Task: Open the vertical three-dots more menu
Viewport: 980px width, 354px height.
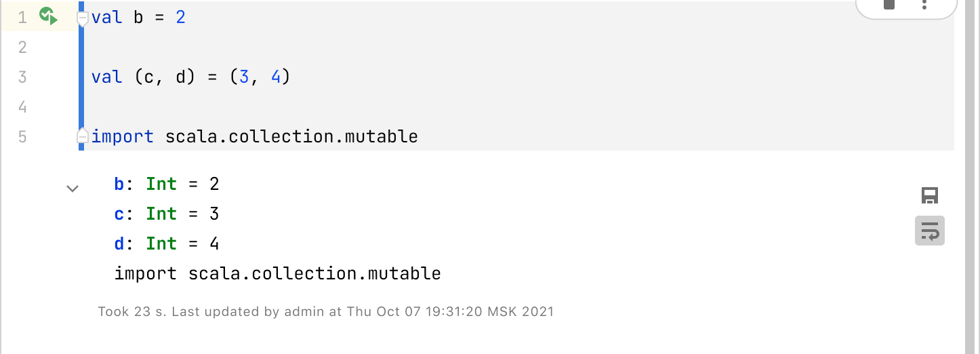Action: pos(924,5)
